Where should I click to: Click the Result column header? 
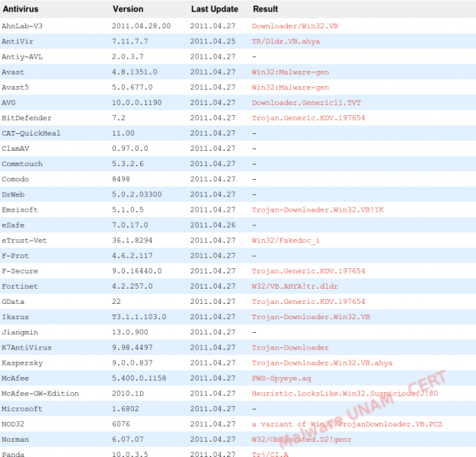pos(265,9)
